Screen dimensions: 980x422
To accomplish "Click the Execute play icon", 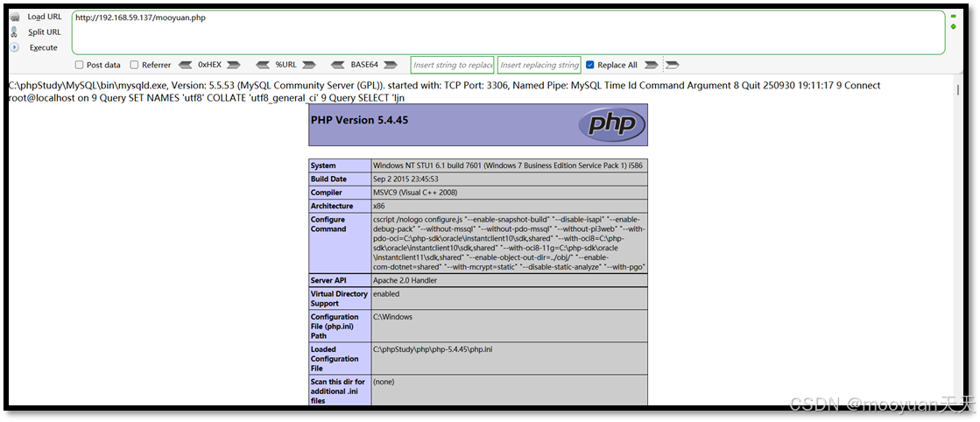I will pyautogui.click(x=14, y=47).
